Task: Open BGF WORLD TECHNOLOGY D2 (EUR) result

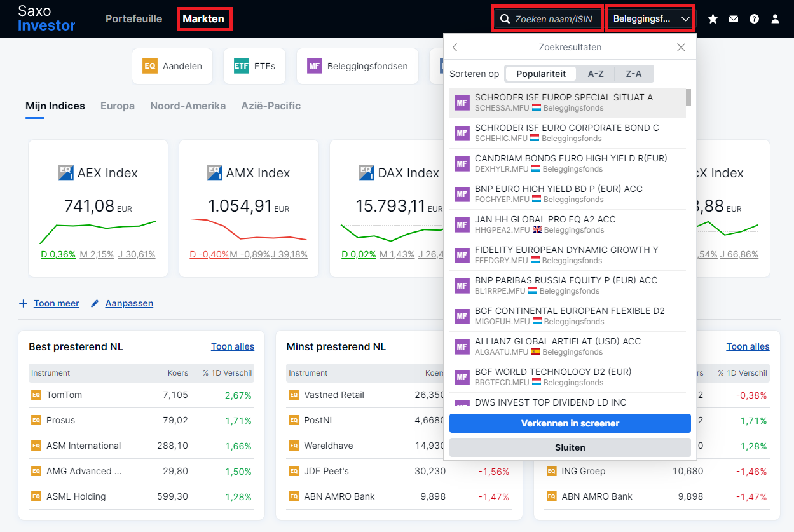Action: pos(568,377)
